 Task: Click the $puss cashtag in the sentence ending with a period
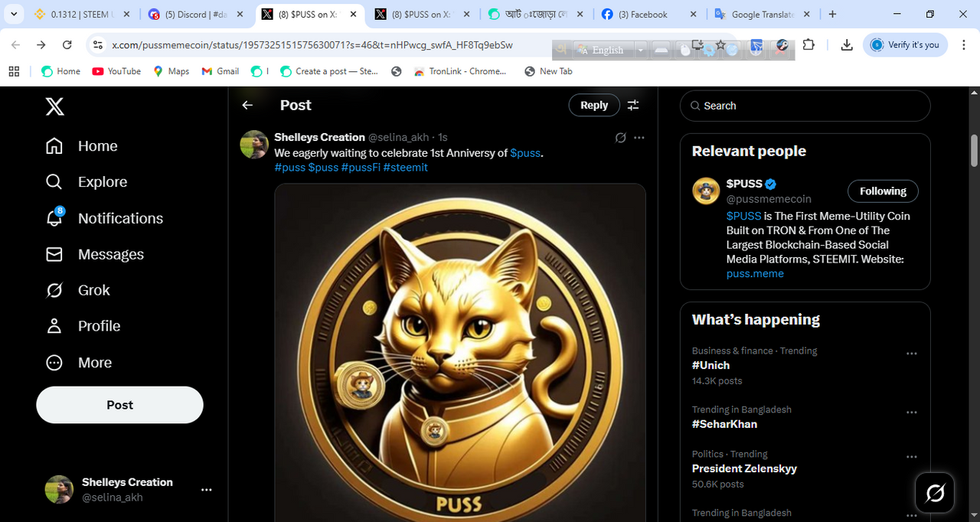(525, 153)
